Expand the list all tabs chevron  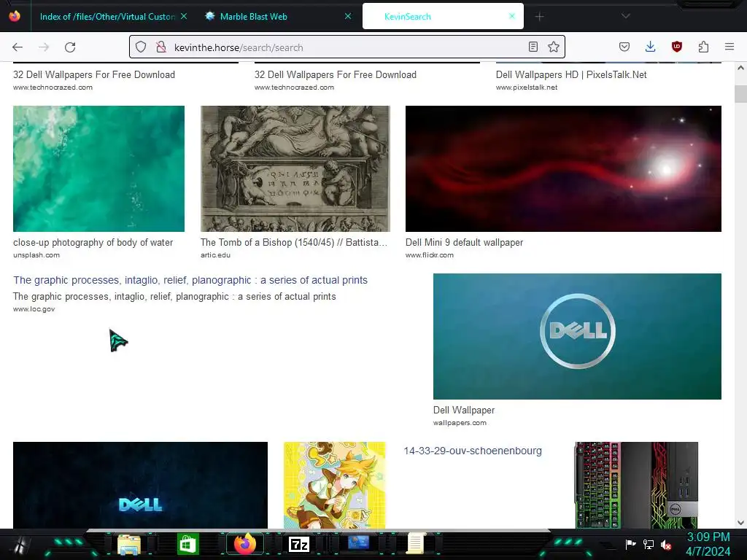click(625, 16)
